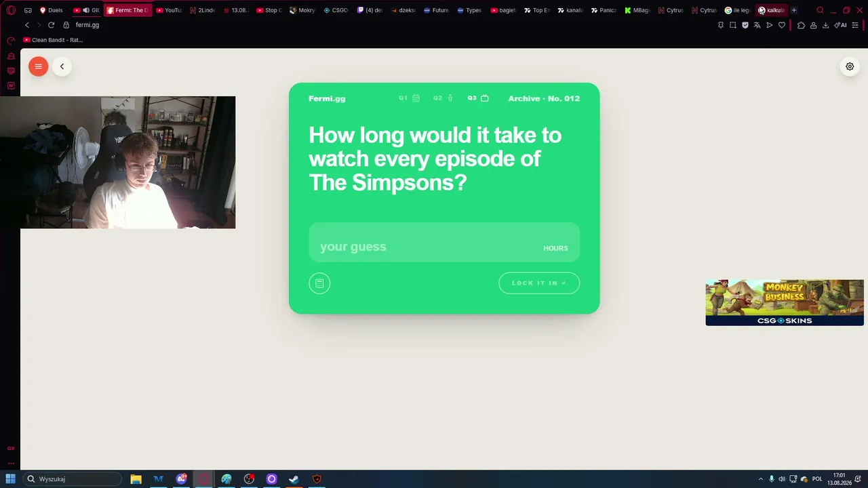Translate the page with the translate icon
The image size is (868, 488).
tap(757, 25)
